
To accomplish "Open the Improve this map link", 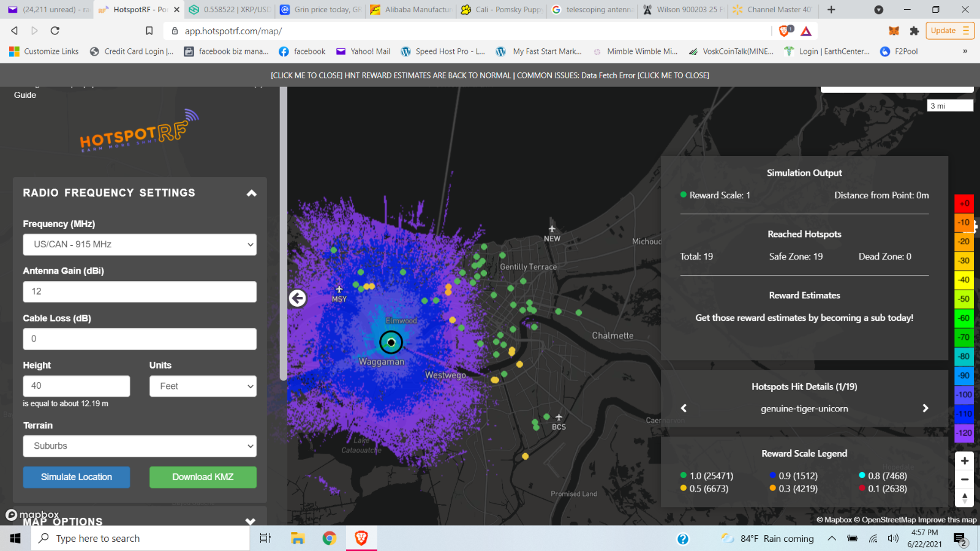I will (x=947, y=520).
